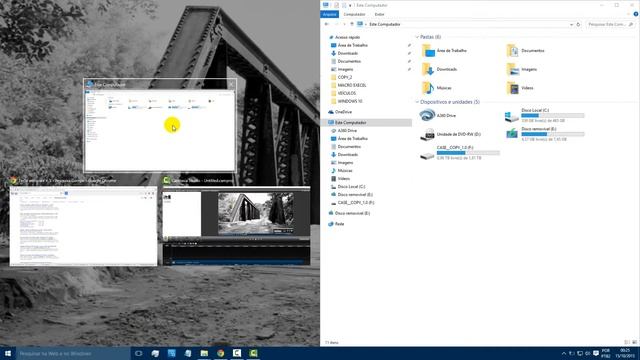Open the Arquivo ribbon tab

(329, 14)
